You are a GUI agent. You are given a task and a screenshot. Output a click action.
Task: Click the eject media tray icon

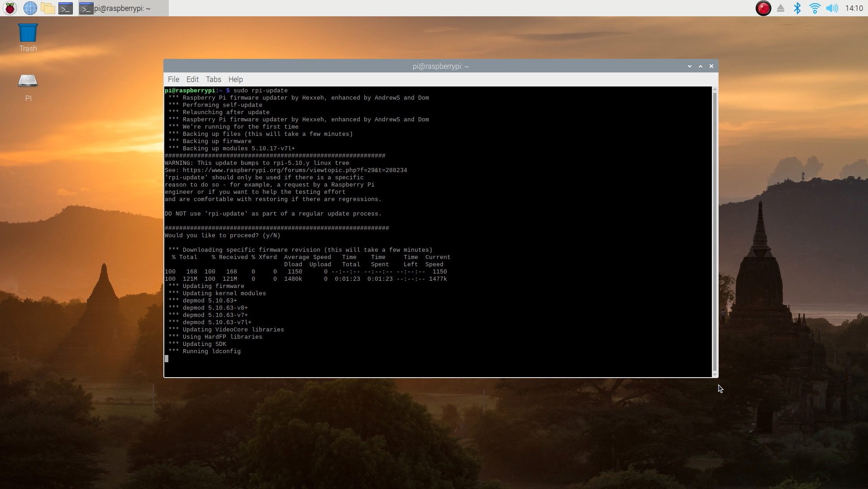tap(780, 8)
